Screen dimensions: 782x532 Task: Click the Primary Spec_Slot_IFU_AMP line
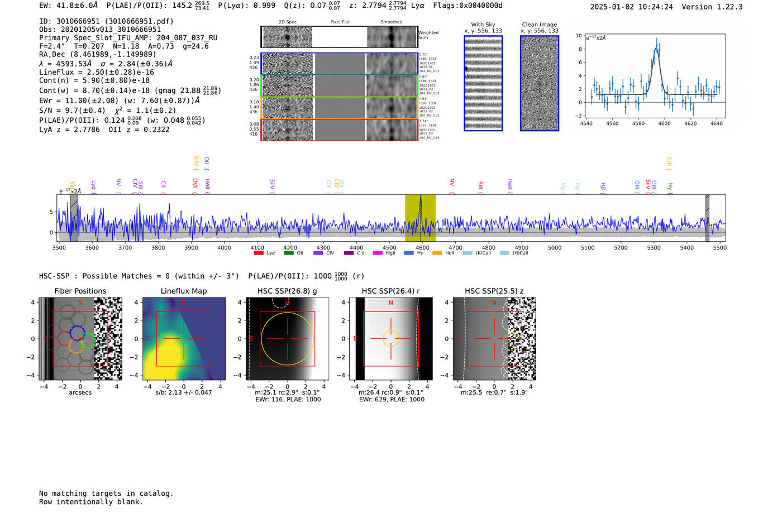tap(128, 38)
